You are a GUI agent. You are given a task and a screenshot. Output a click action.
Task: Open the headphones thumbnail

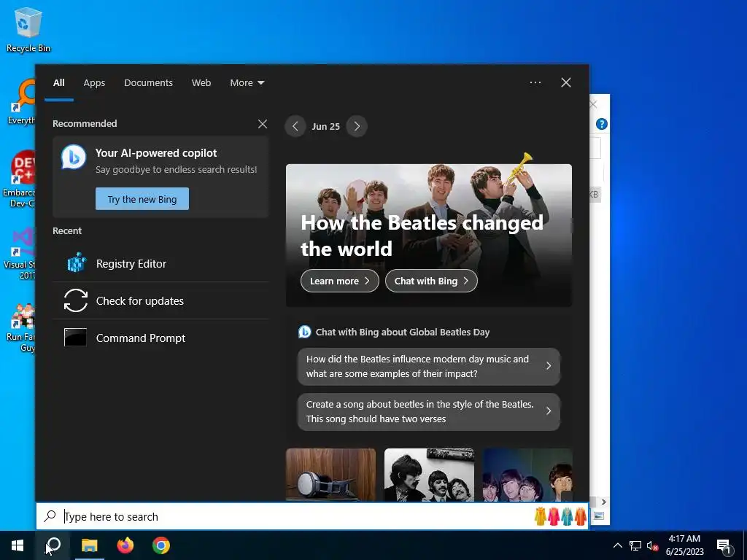(x=330, y=475)
